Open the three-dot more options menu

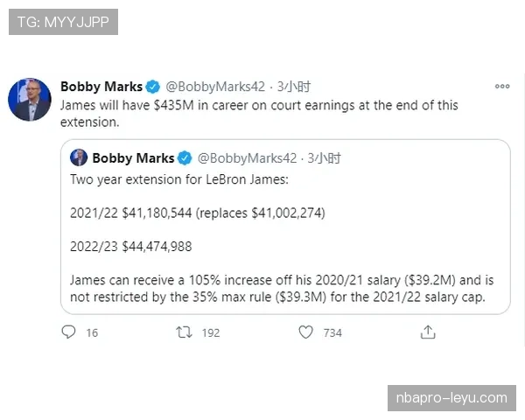pyautogui.click(x=502, y=87)
